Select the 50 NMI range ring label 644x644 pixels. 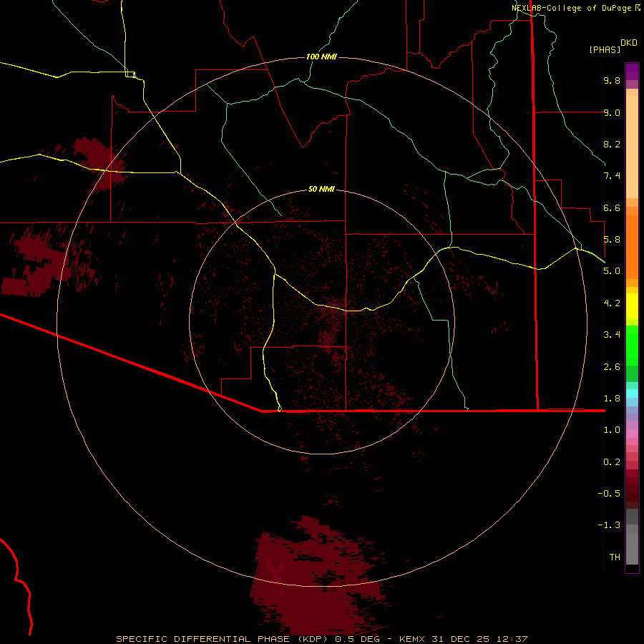321,189
